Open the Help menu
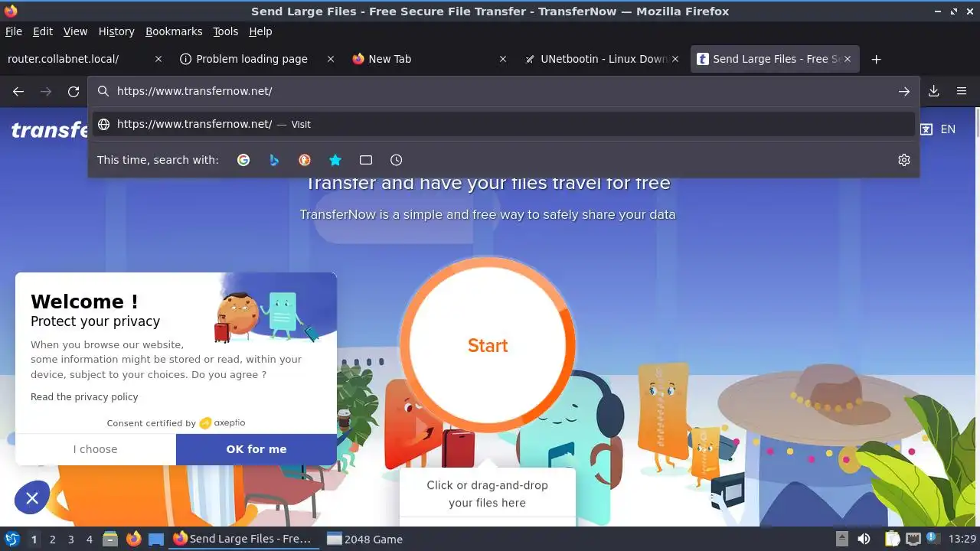 click(x=260, y=31)
